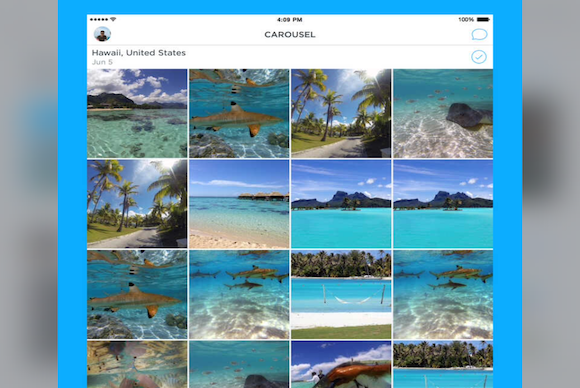Toggle the select-all checkmark for Hawaii photos

[x=479, y=57]
